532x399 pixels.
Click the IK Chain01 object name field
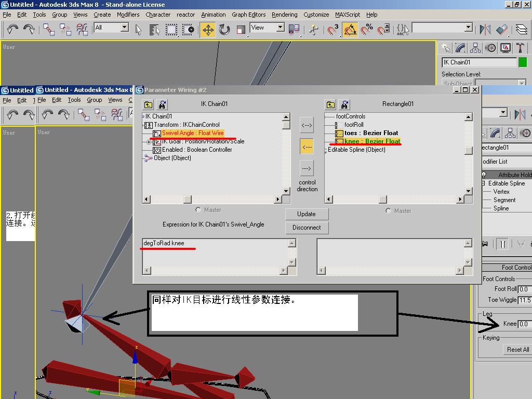click(x=478, y=62)
